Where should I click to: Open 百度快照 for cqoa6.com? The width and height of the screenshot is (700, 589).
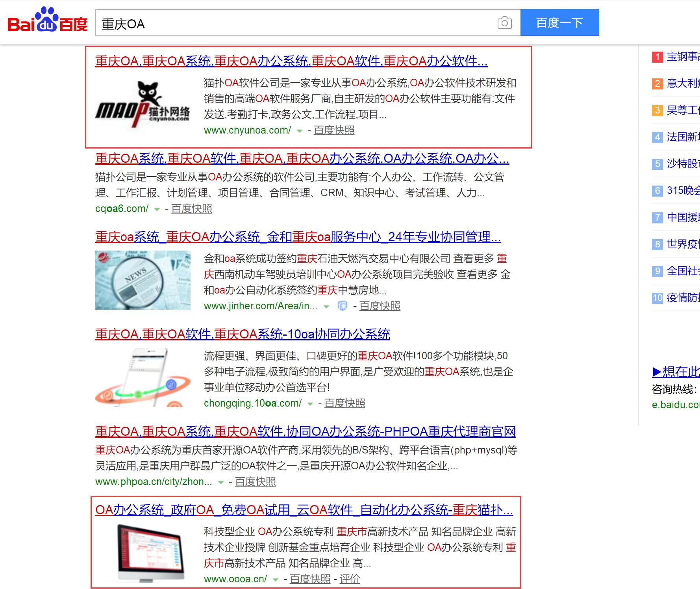192,209
